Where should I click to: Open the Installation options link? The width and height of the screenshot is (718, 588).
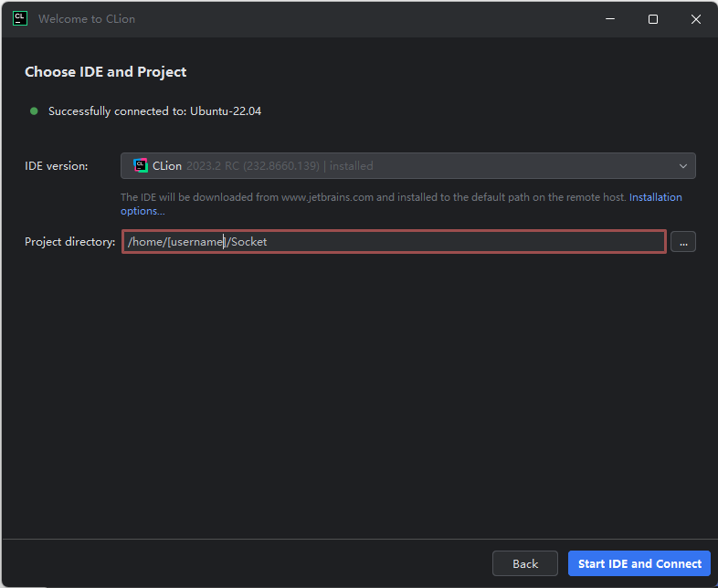pyautogui.click(x=655, y=197)
